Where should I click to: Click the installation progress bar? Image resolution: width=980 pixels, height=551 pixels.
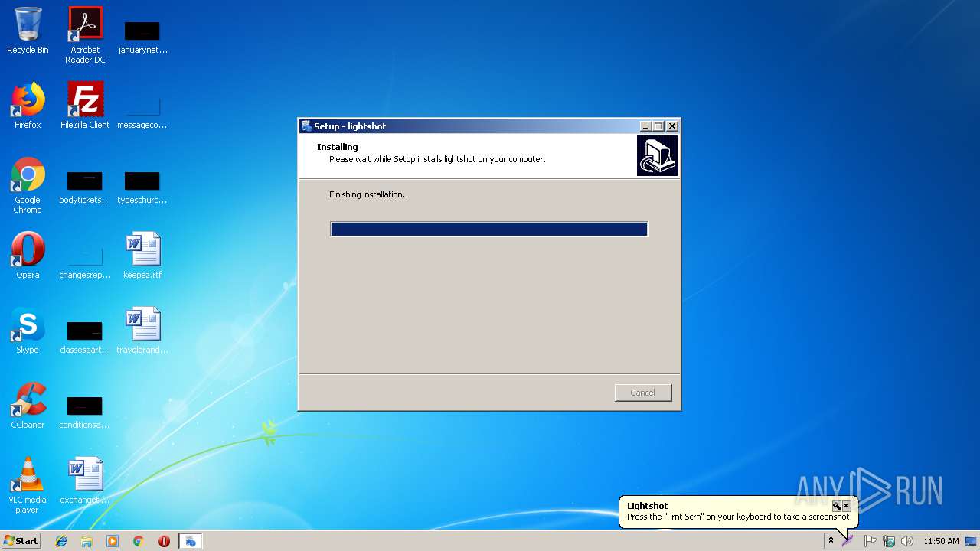[x=489, y=229]
